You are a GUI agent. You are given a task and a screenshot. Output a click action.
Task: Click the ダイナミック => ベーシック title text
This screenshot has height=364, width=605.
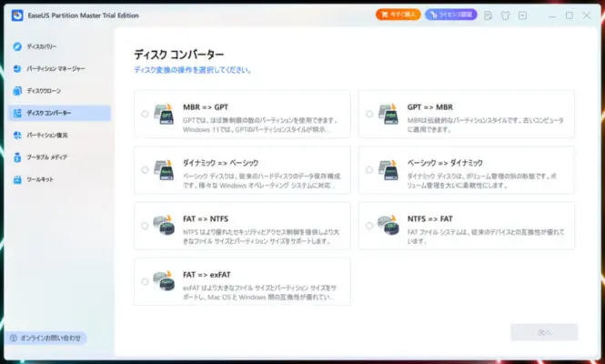(220, 163)
